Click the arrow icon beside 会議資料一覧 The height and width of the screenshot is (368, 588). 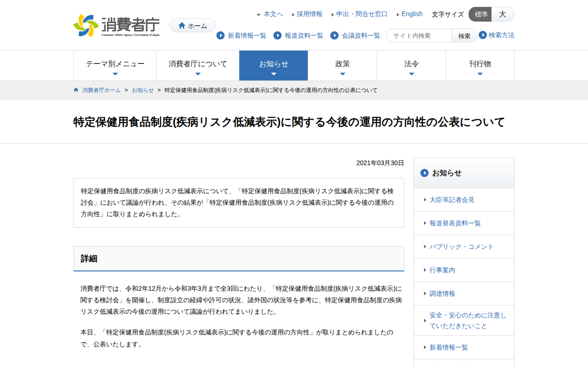pyautogui.click(x=334, y=35)
